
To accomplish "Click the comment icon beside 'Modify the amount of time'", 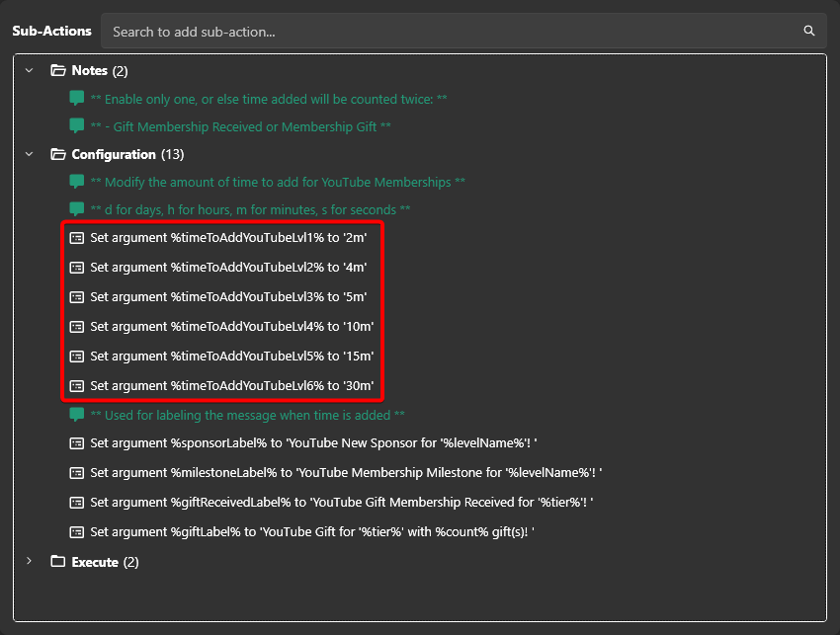I will (x=76, y=183).
